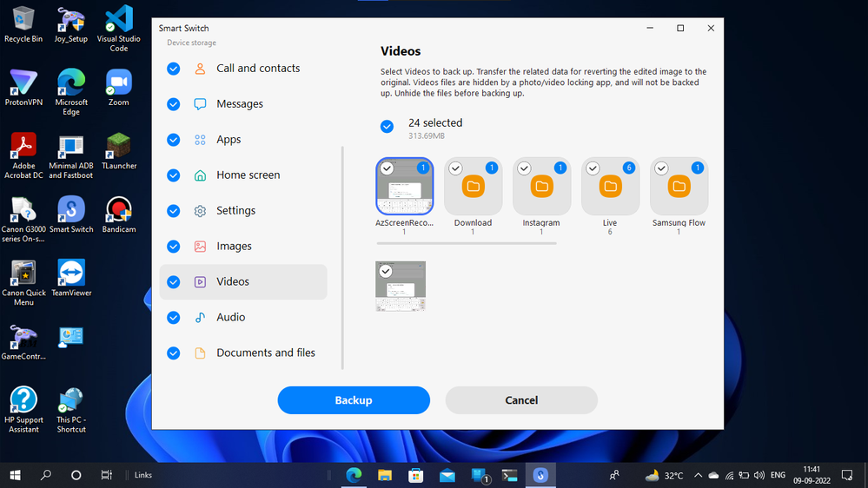Image resolution: width=868 pixels, height=488 pixels.
Task: Uncheck the Audio checkbox
Action: click(173, 317)
